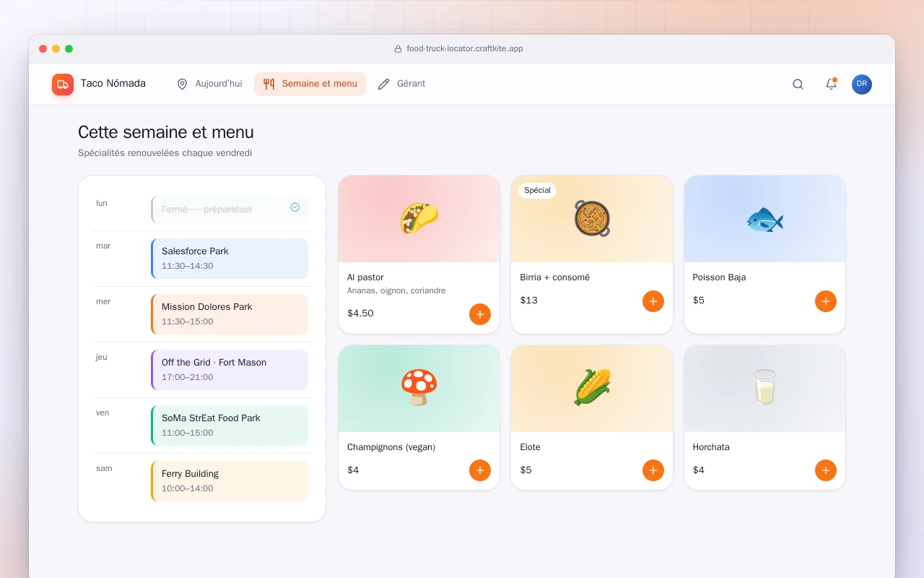Screen dimensions: 924x578
Task: Open the Horchata glass image
Action: click(x=764, y=389)
